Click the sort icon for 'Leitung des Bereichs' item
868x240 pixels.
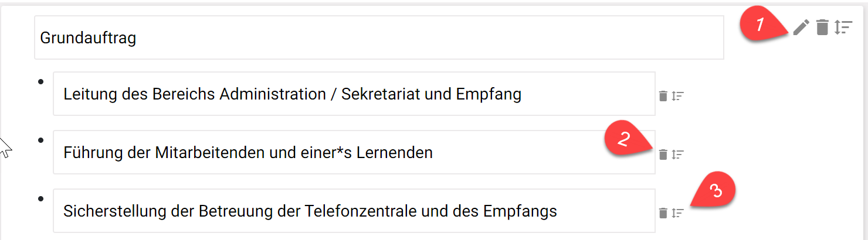click(678, 96)
